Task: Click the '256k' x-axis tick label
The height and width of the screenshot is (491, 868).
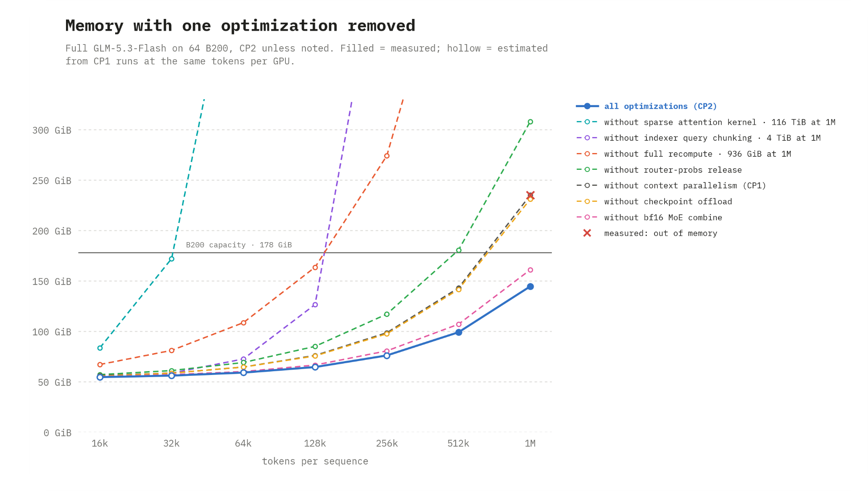Action: (387, 443)
